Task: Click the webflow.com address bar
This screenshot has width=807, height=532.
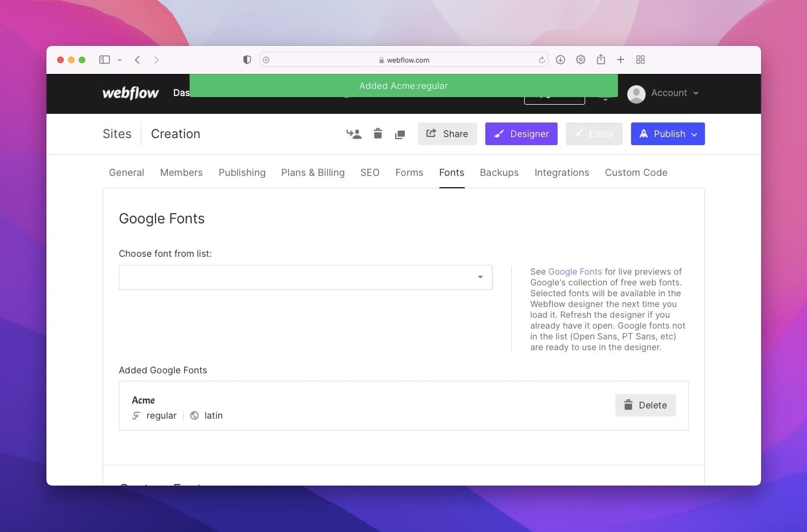Action: pos(404,60)
